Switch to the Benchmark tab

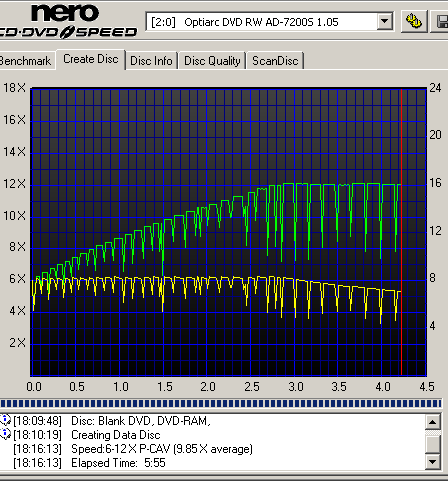click(x=26, y=61)
